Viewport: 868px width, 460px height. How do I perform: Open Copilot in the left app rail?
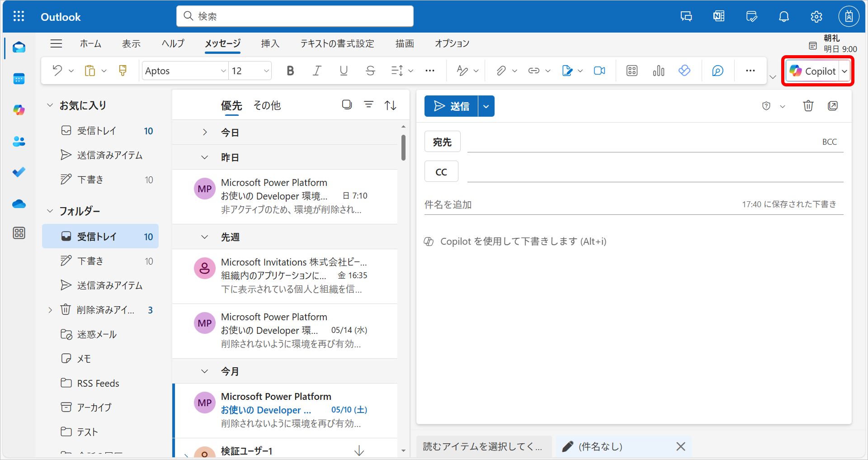pyautogui.click(x=19, y=110)
